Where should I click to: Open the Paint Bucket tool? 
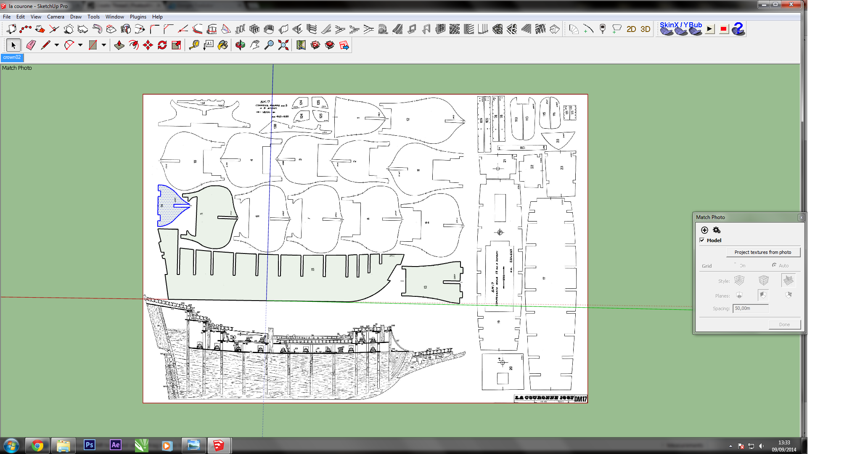(223, 45)
